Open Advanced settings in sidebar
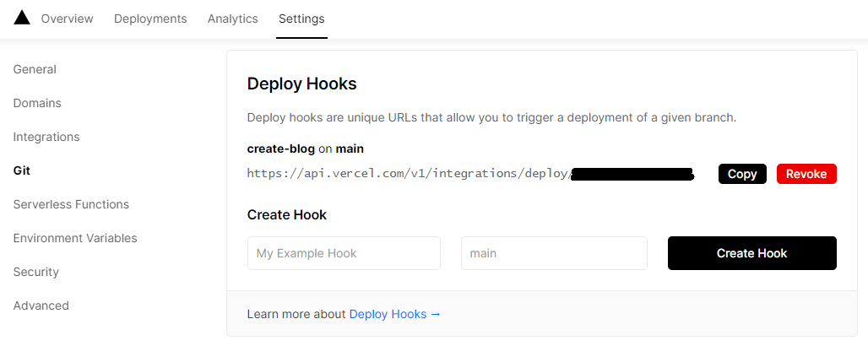The width and height of the screenshot is (868, 346). (x=41, y=305)
